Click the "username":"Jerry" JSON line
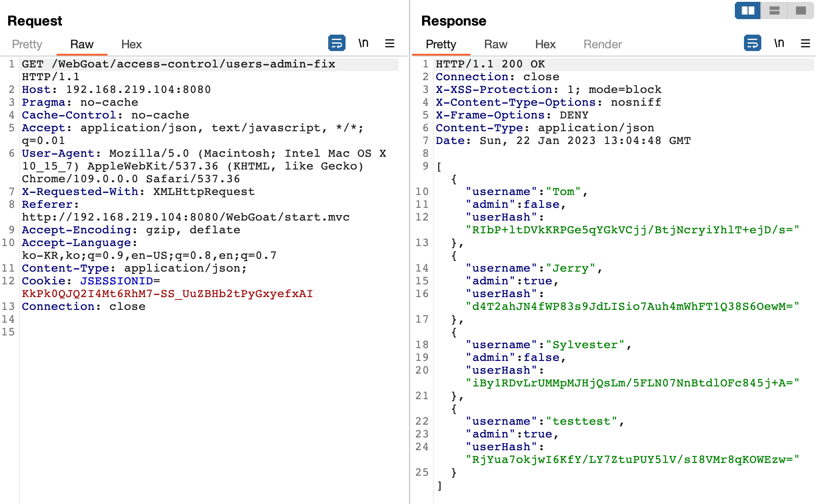Viewport: 816px width, 504px height. [534, 268]
